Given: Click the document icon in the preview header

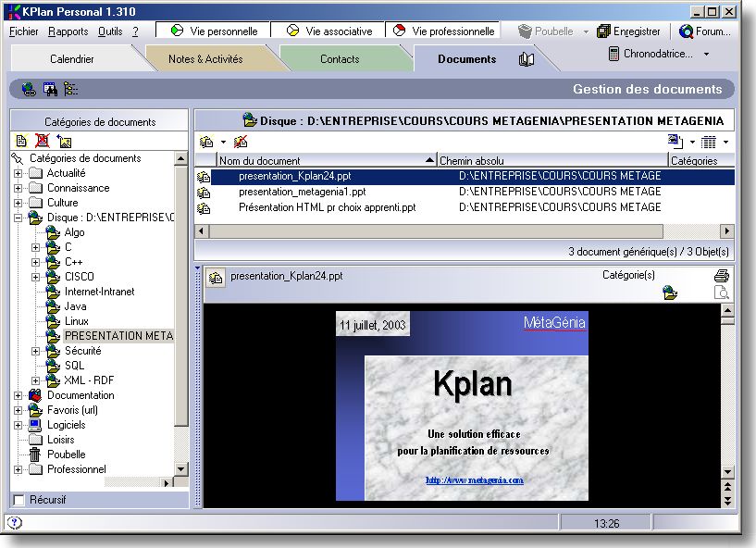Looking at the screenshot, I should coord(216,278).
